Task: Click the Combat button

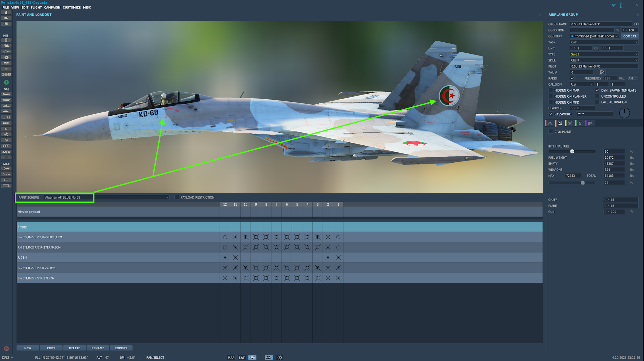Action: click(630, 36)
